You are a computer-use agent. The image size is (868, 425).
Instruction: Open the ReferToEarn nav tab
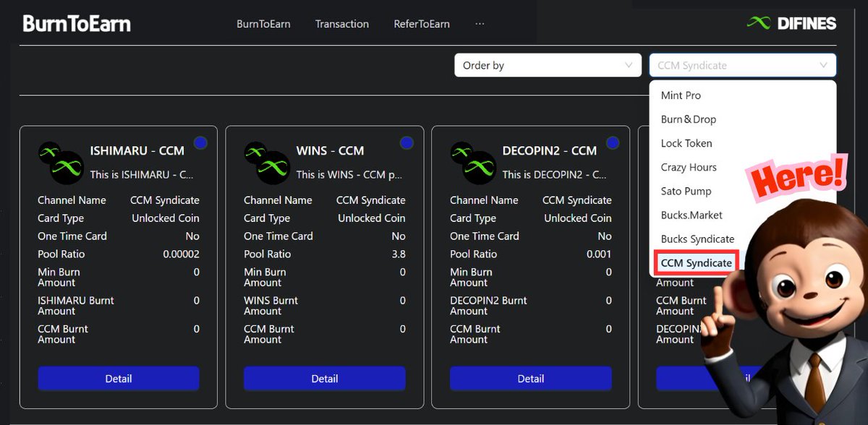(422, 24)
